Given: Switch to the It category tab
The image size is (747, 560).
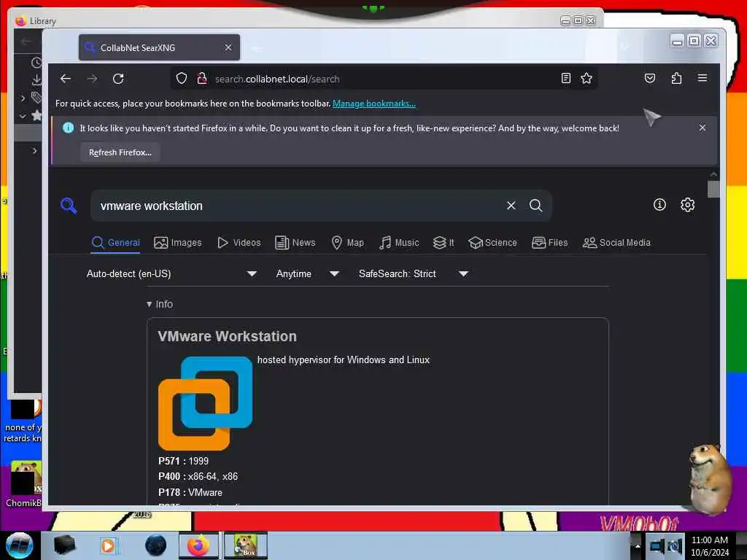Looking at the screenshot, I should [444, 242].
